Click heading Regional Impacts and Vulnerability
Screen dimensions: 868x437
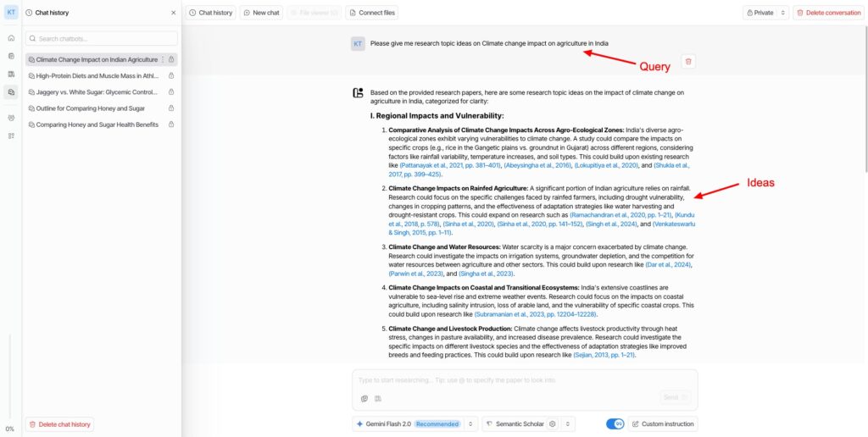pos(437,116)
